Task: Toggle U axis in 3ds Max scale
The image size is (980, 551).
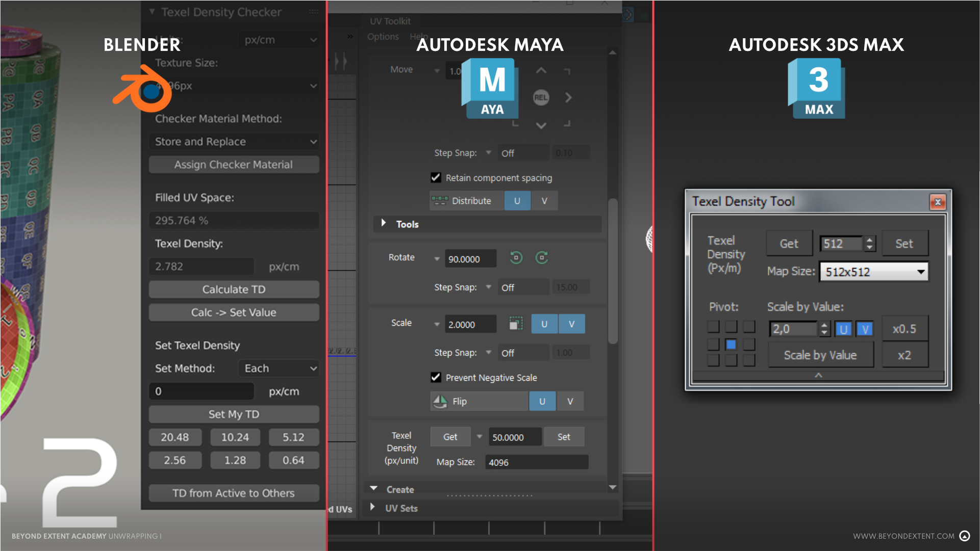Action: (x=843, y=329)
